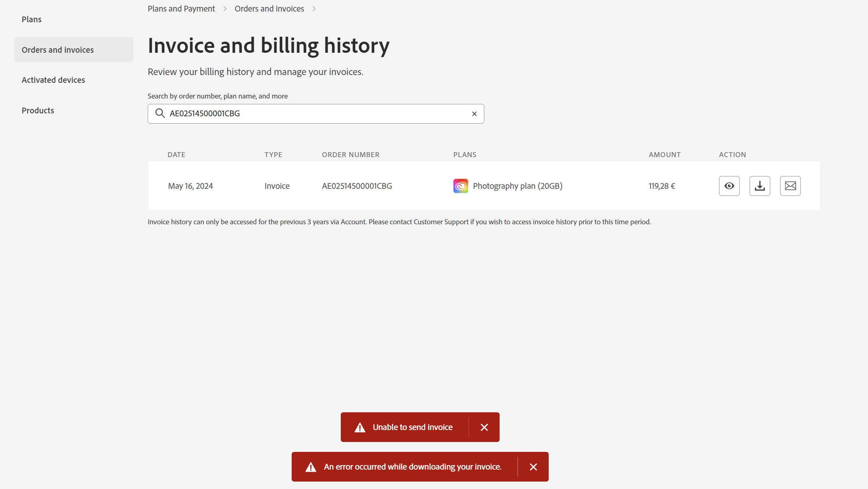Click the download invoice icon
This screenshot has height=489, width=868.
[x=759, y=186]
